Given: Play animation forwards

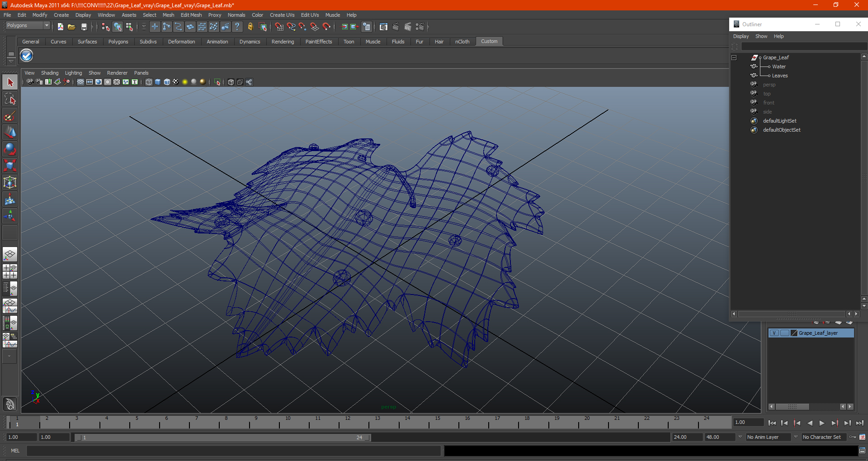Looking at the screenshot, I should [x=822, y=423].
